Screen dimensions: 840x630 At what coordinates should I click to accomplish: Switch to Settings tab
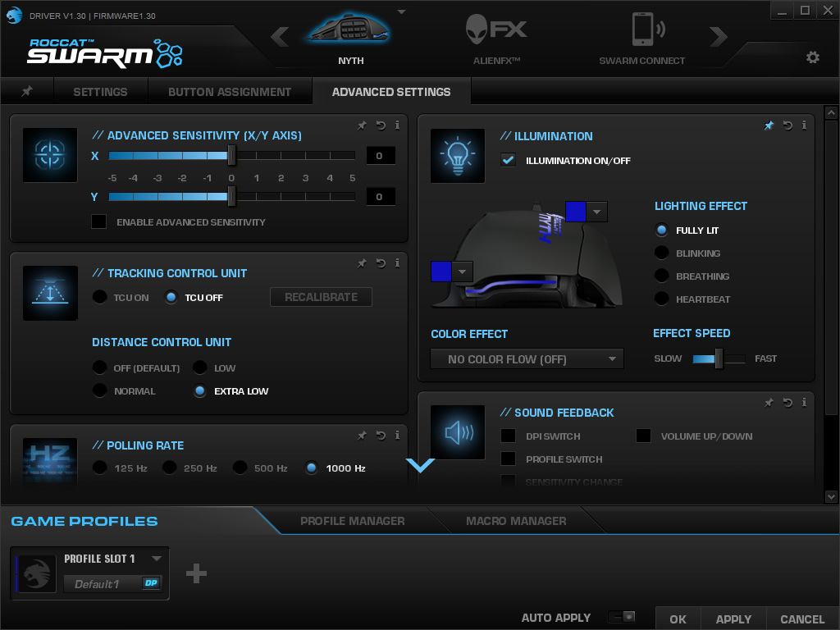pos(100,92)
